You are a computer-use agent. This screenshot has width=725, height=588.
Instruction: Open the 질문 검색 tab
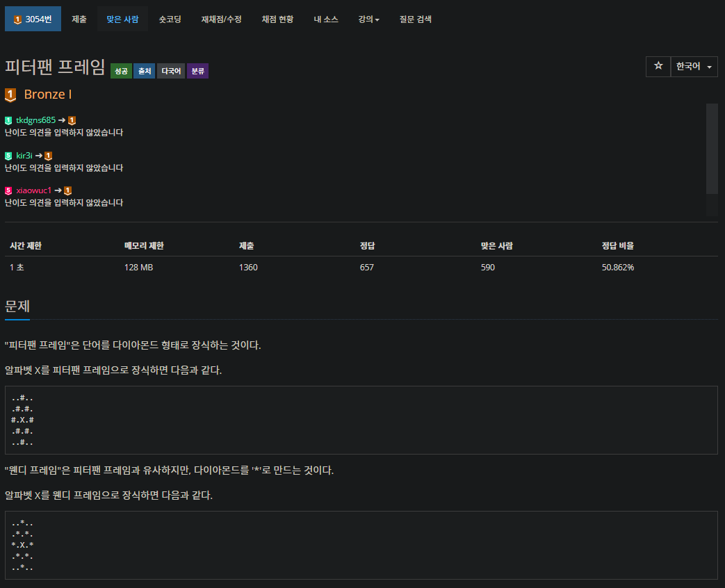[x=415, y=19]
